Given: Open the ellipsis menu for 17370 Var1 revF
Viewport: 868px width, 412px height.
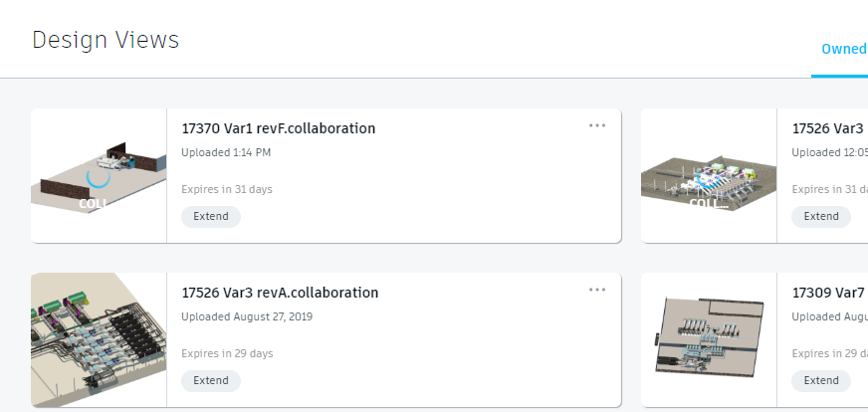Looking at the screenshot, I should (x=597, y=125).
